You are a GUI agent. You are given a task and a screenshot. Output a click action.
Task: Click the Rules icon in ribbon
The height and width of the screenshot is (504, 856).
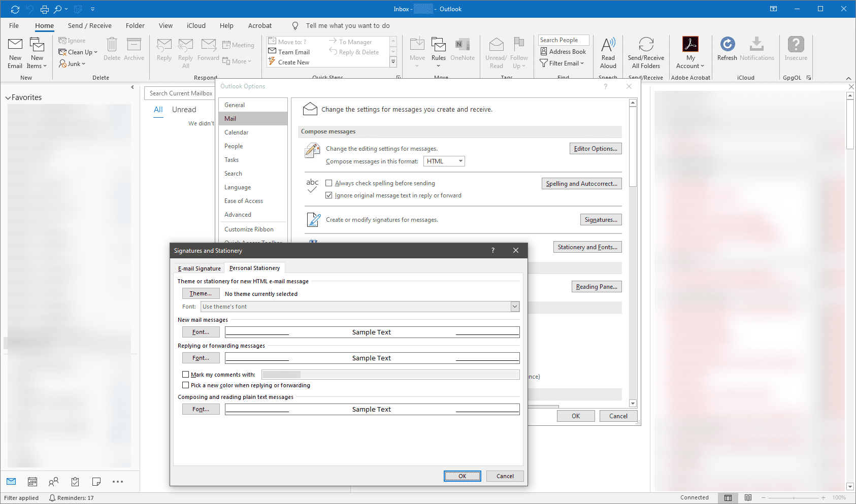(x=439, y=53)
